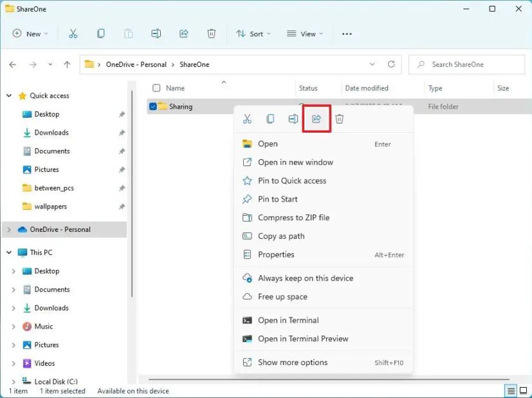Click OneDrive - Personal in the address breadcrumb

coord(136,64)
